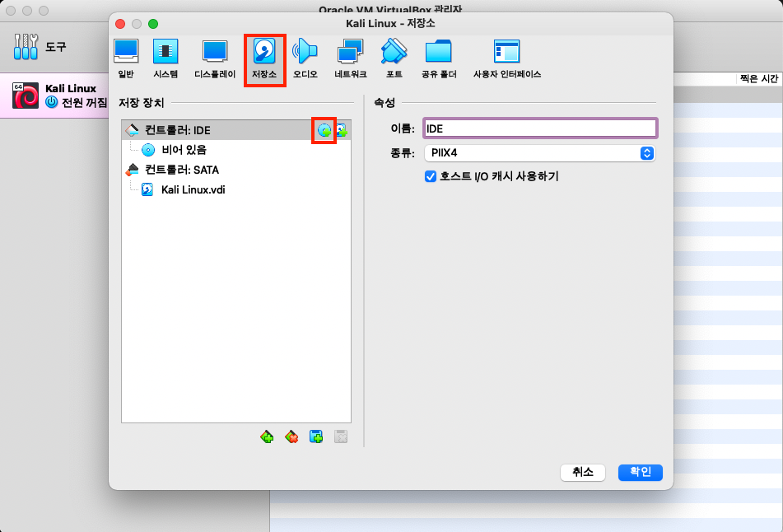Click the hard disk icon beside Kali Linux.vdi
Image resolution: width=783 pixels, height=532 pixels.
click(x=147, y=189)
